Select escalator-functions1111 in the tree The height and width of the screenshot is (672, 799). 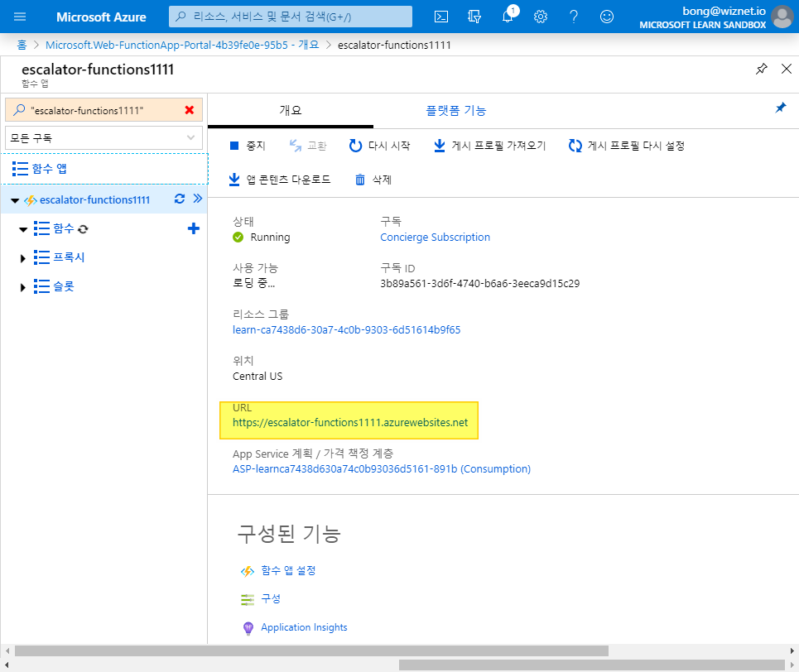pyautogui.click(x=94, y=199)
